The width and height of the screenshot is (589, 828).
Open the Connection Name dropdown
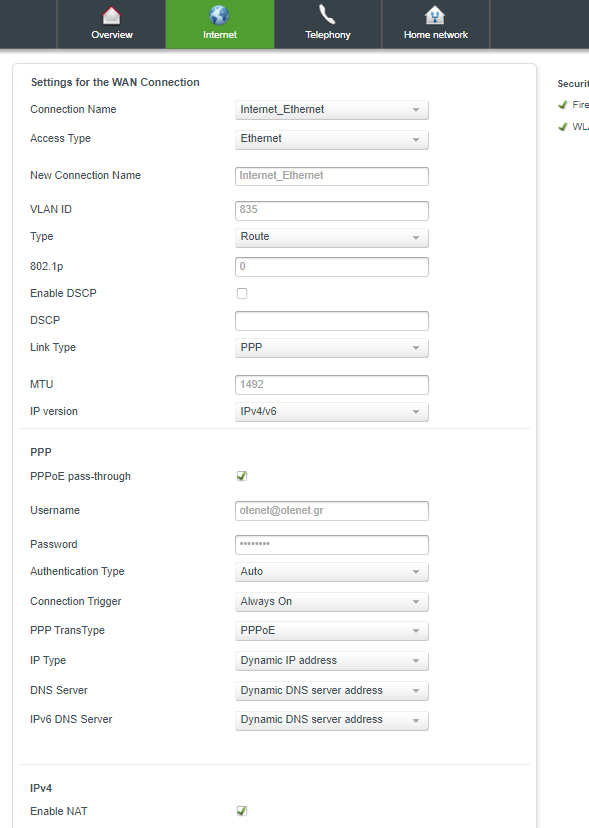[332, 110]
